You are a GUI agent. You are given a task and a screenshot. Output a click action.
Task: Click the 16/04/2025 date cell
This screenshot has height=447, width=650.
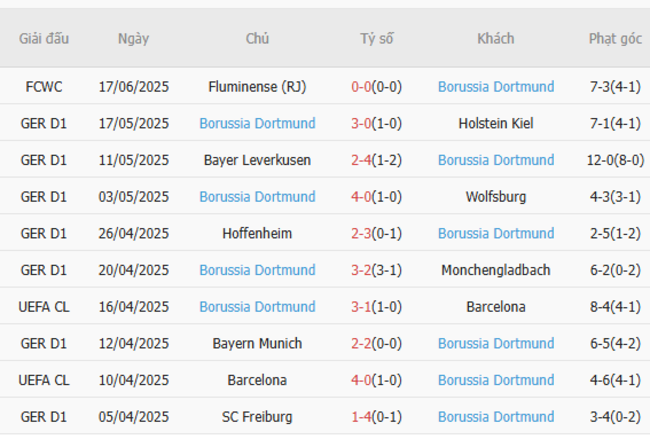tap(134, 307)
